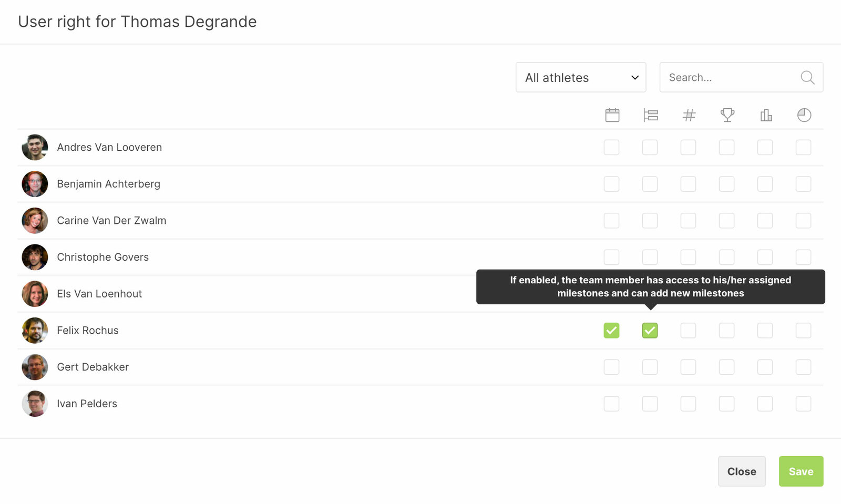
Task: Click Christophe Govers's avatar photo
Action: click(x=35, y=257)
